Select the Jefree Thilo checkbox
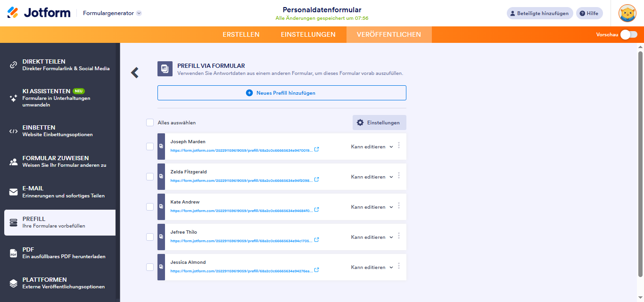This screenshot has width=644, height=302. tap(150, 237)
